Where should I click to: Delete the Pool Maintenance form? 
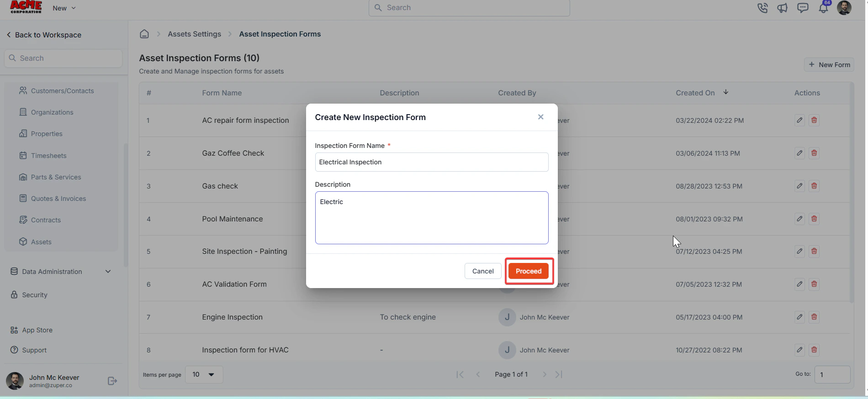point(814,219)
